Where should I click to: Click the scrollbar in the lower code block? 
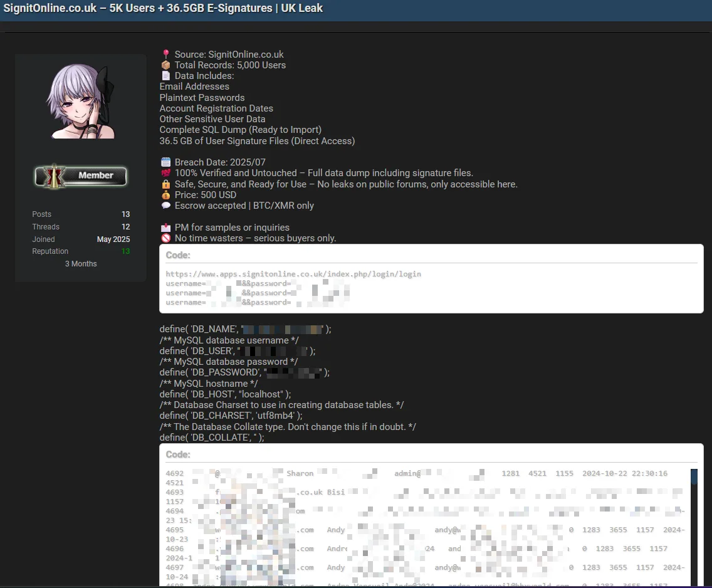pos(694,527)
